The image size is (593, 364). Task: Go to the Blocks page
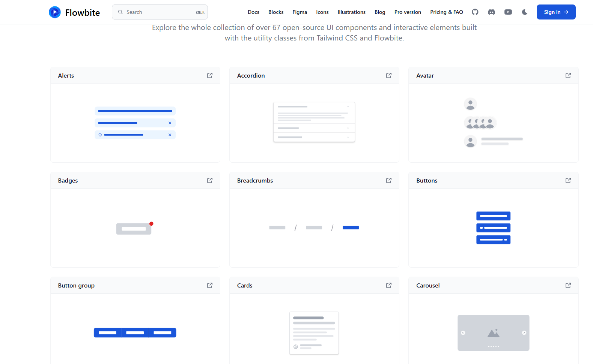(x=276, y=12)
